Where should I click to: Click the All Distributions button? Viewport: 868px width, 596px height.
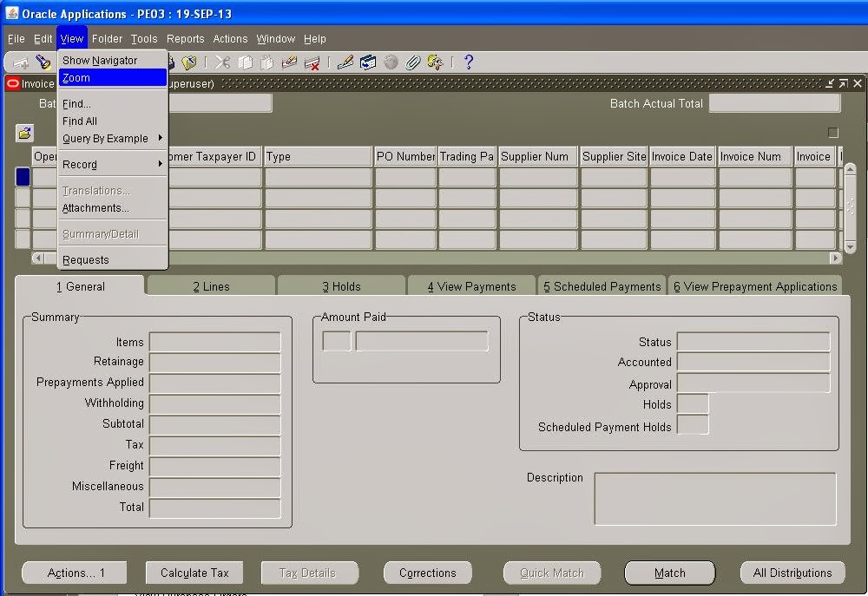[792, 573]
